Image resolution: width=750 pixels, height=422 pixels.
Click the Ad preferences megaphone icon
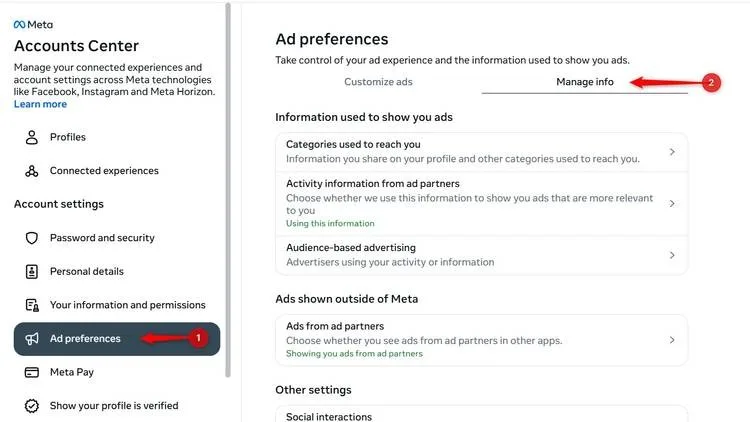(x=32, y=339)
